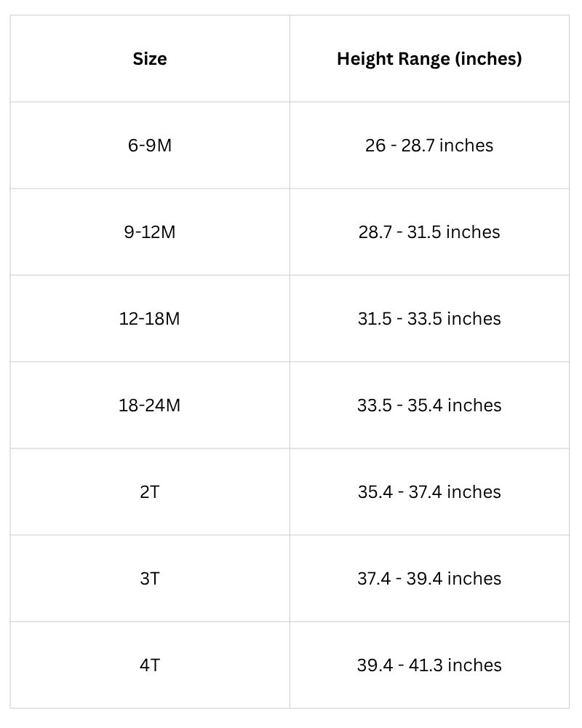Click the Height Range (inches) header
Image resolution: width=582 pixels, height=728 pixels.
(x=429, y=59)
